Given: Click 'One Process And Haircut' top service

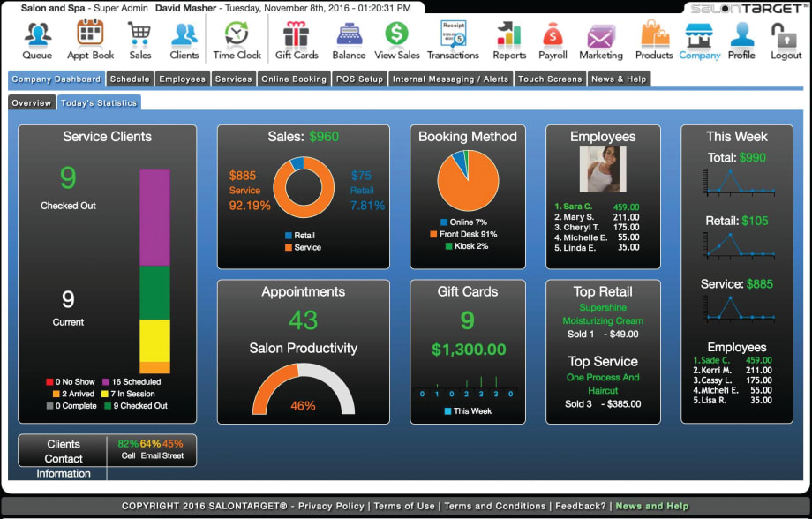Looking at the screenshot, I should pos(603,384).
